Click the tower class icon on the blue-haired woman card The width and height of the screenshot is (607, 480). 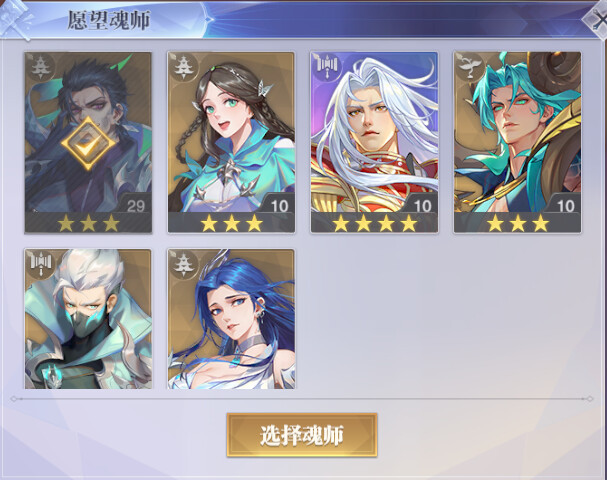coord(183,265)
